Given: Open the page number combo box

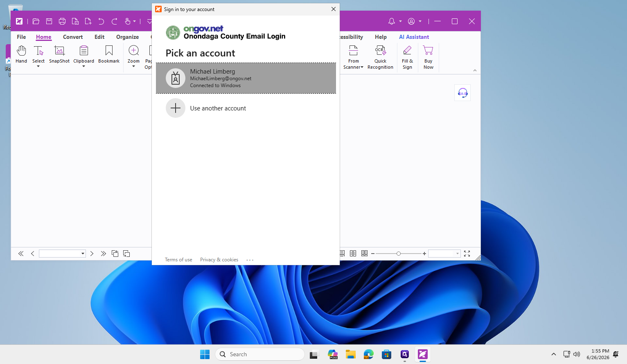Looking at the screenshot, I should click(x=62, y=254).
